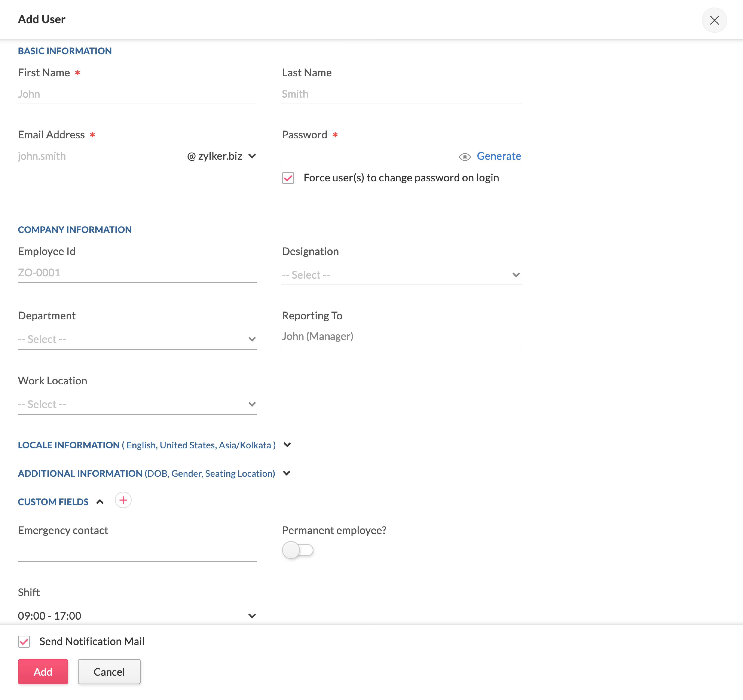This screenshot has height=700, width=743.
Task: Open the Shift 09:00 - 17:00 dropdown
Action: coord(137,615)
